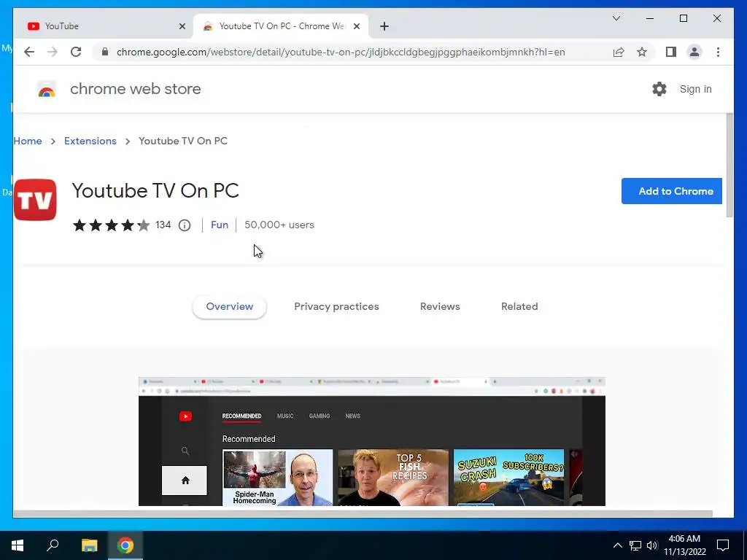Viewport: 747px width, 560px height.
Task: Switch to the YouTube browser tab
Action: [x=104, y=26]
